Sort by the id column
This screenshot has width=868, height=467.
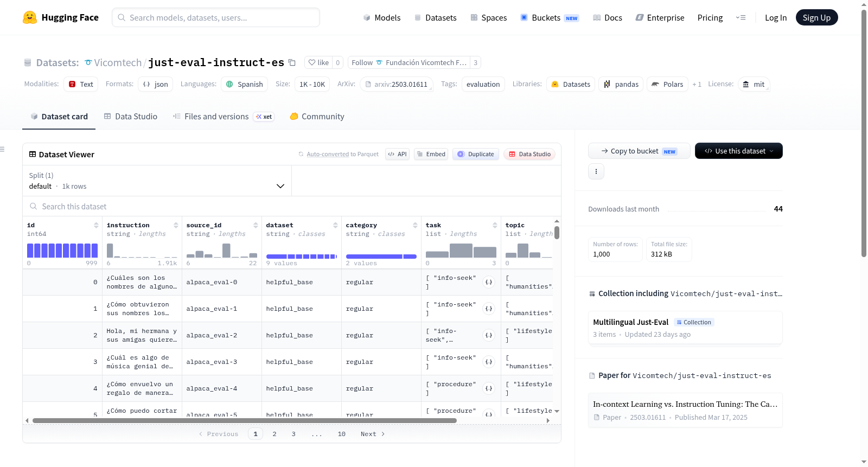point(96,225)
